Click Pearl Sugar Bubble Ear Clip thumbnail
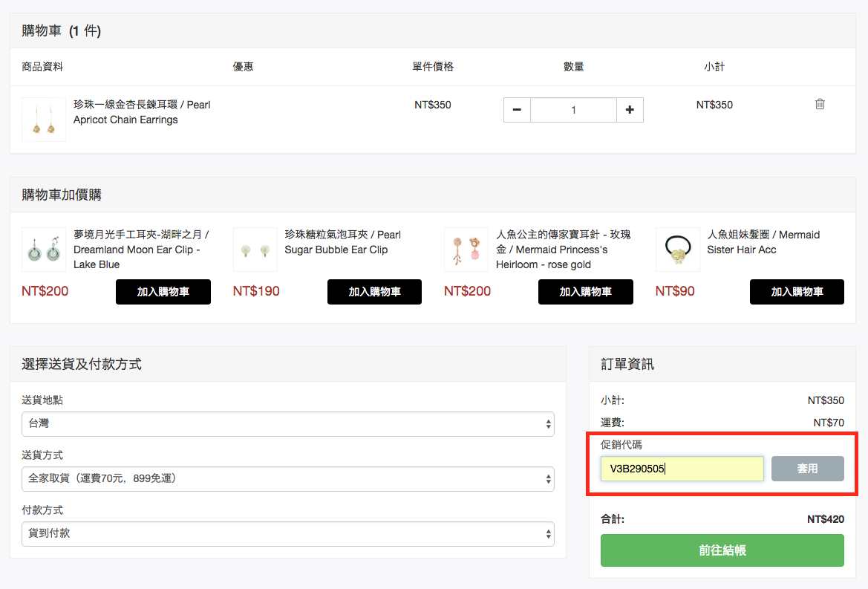 255,250
